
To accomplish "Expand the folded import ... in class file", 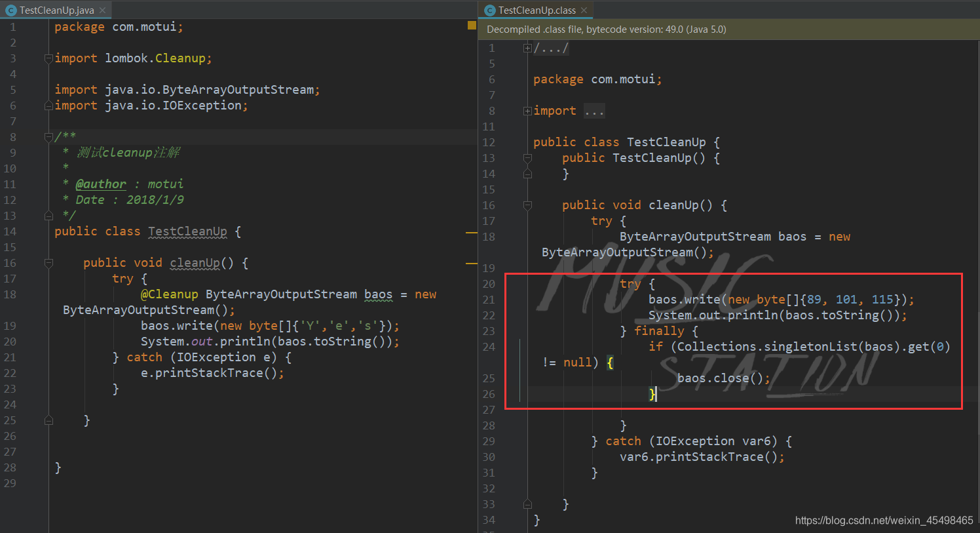I will (x=527, y=111).
